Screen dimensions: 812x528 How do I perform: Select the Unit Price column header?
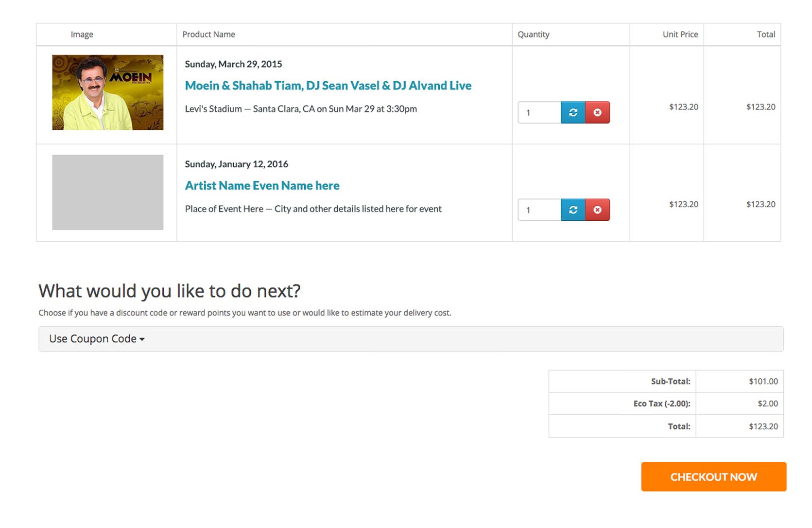pos(680,35)
